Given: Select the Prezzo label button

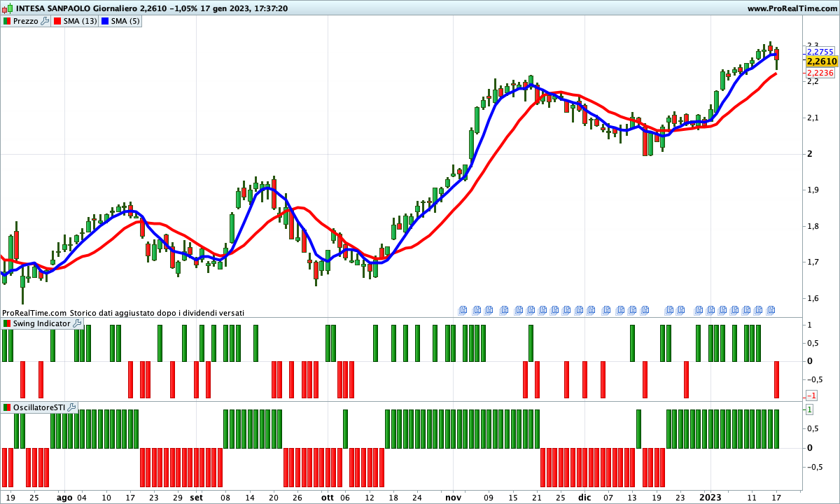Looking at the screenshot, I should pyautogui.click(x=25, y=21).
